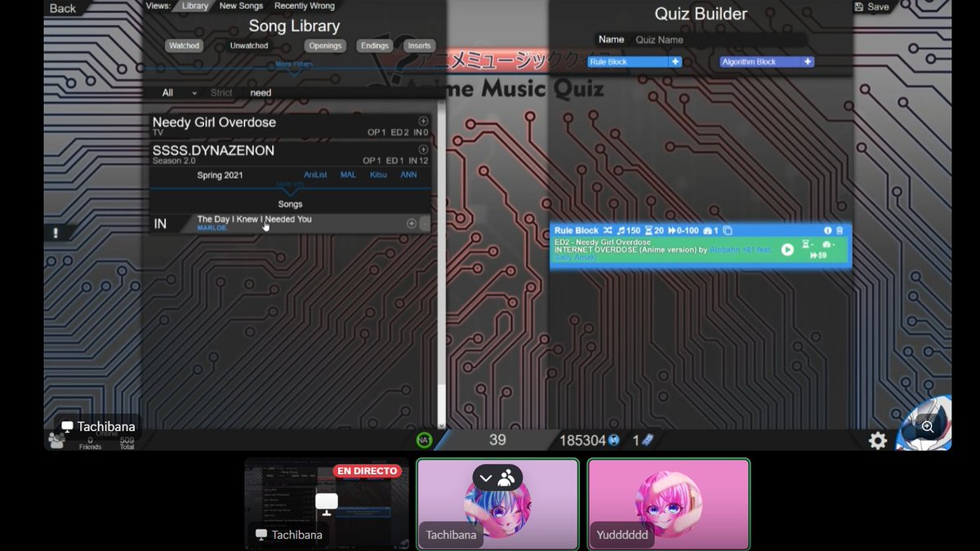Toggle the Openings filter
This screenshot has width=980, height=551.
(325, 46)
